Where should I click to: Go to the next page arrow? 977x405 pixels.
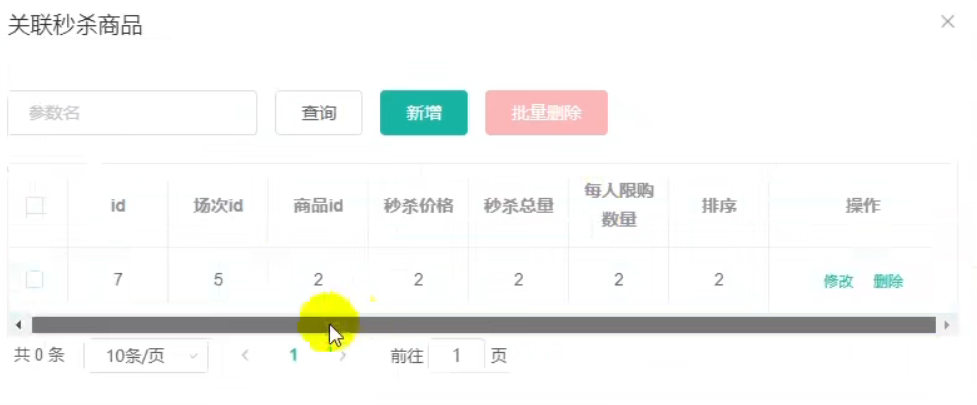pyautogui.click(x=343, y=356)
